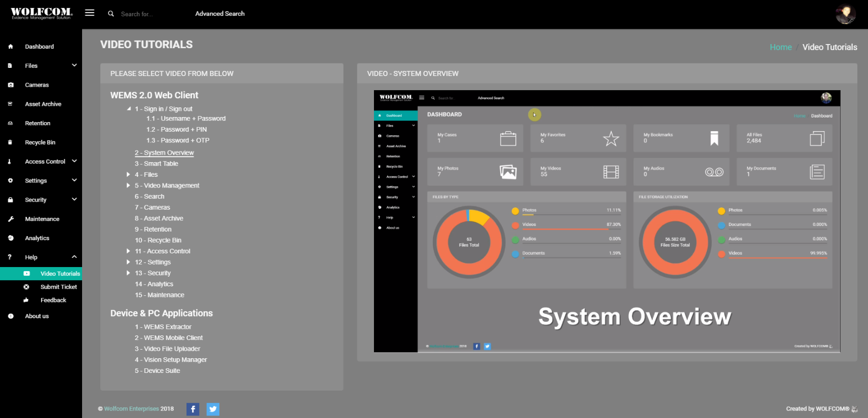868x418 pixels.
Task: Open Asset Archive in the sidebar
Action: coord(43,104)
